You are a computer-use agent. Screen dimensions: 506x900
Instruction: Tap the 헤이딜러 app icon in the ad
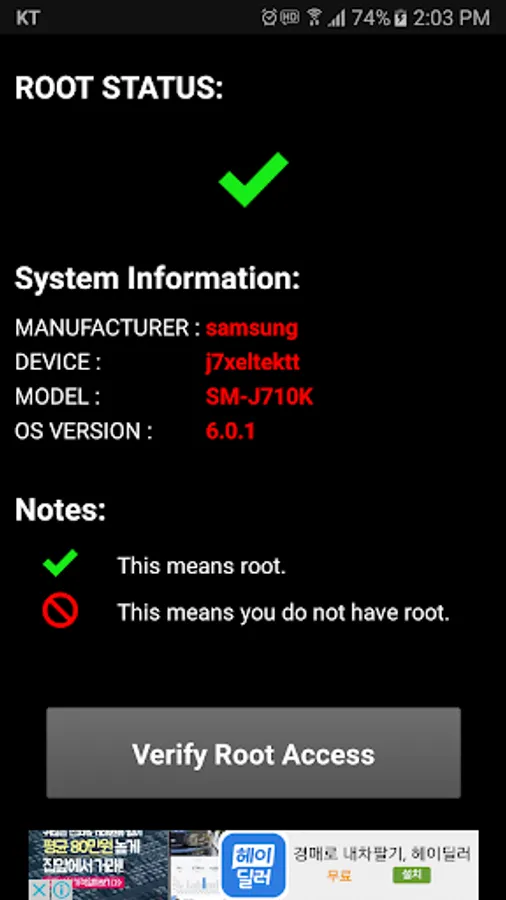coord(254,866)
